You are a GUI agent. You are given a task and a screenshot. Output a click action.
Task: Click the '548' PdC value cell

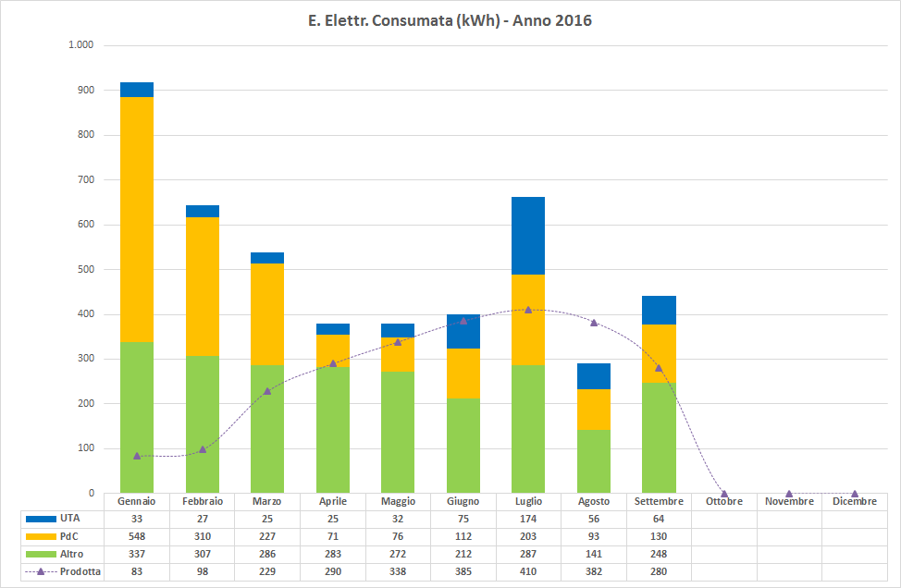(137, 536)
